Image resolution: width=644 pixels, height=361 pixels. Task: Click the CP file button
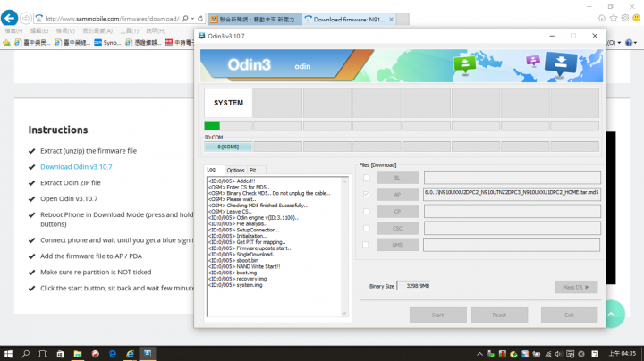coord(397,211)
